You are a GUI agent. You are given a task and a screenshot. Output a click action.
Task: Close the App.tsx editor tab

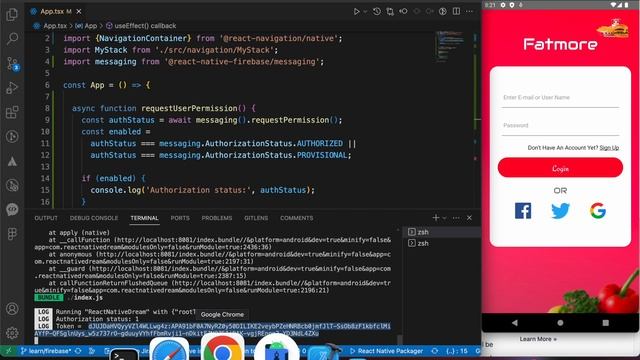[79, 11]
